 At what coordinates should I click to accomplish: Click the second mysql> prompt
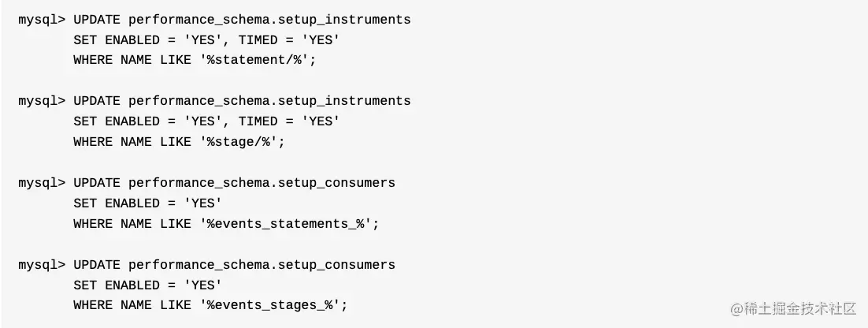(x=42, y=101)
